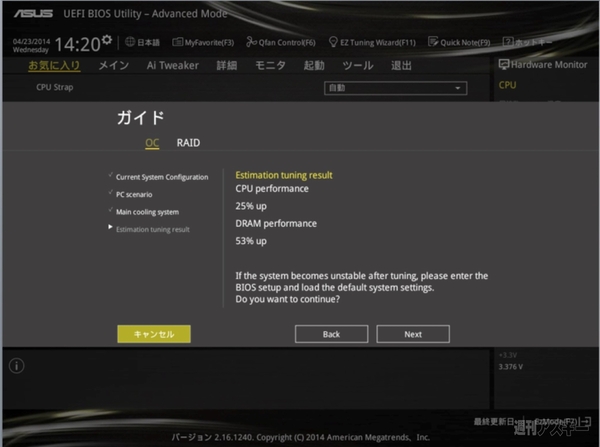
Task: Click the Back button
Action: 331,334
